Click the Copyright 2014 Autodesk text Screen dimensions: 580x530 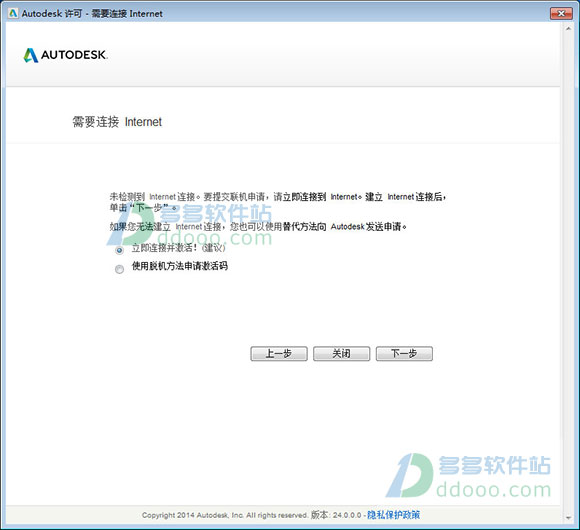(225, 515)
